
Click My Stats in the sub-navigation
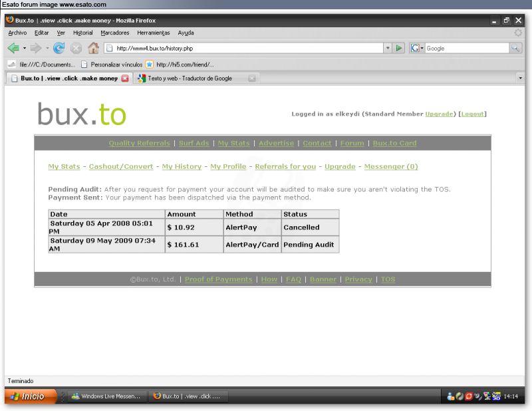click(64, 166)
